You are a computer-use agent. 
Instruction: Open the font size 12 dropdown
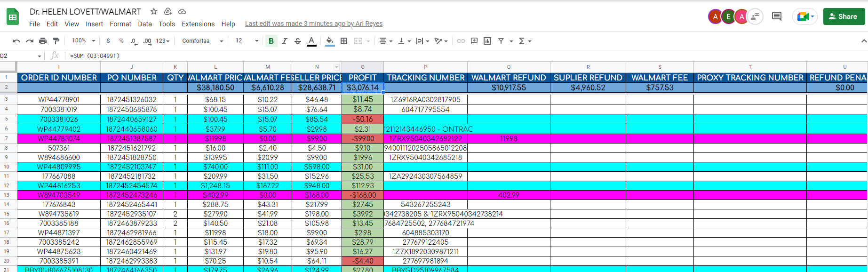247,41
